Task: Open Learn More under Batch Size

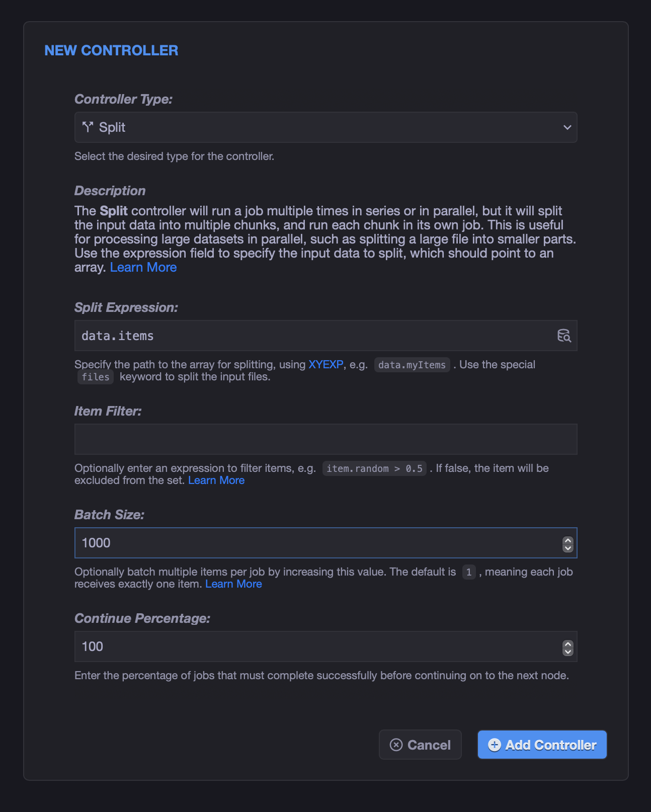Action: click(233, 584)
